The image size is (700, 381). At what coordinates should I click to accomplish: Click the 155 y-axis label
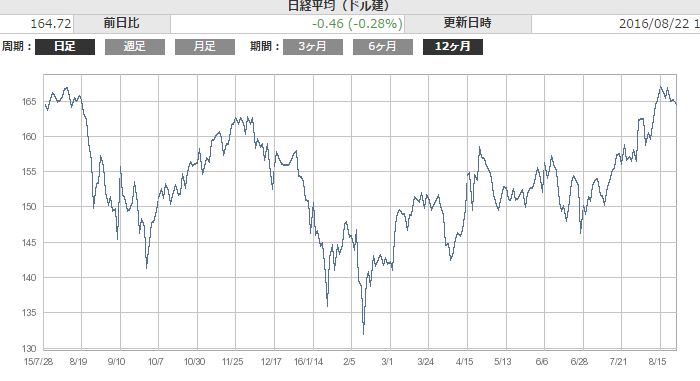[29, 172]
